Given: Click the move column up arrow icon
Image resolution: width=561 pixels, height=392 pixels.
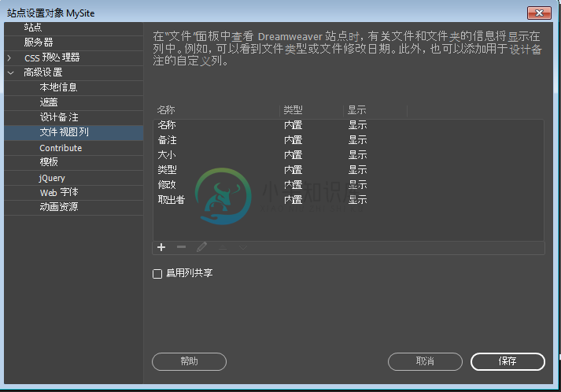Looking at the screenshot, I should point(223,247).
